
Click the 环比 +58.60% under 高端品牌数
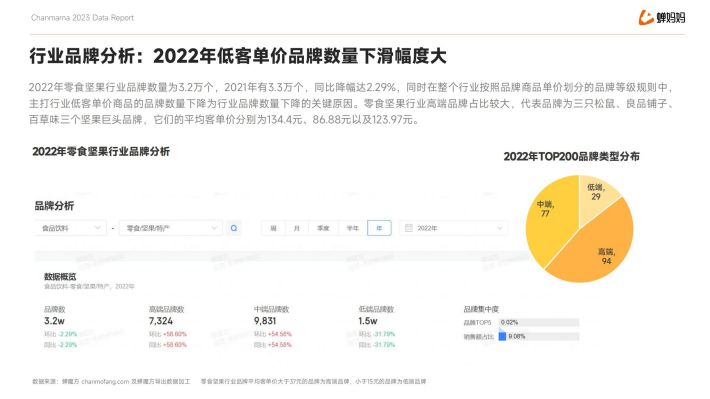coord(168,334)
